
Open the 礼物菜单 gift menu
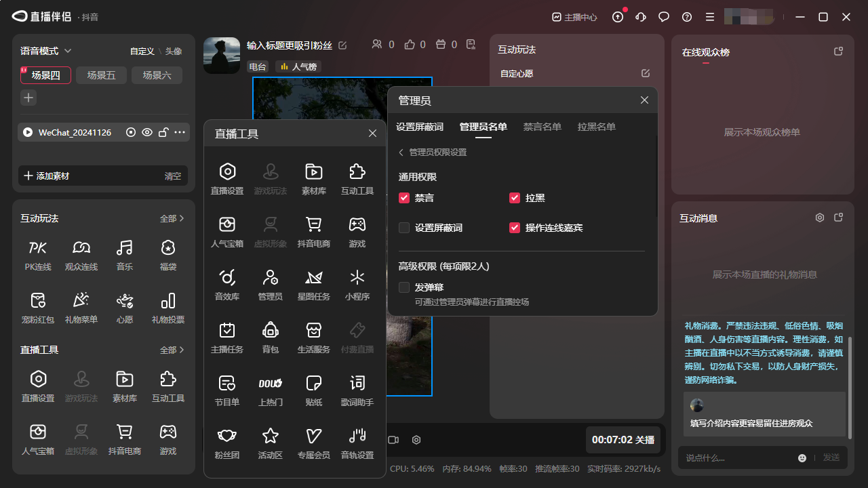81,308
